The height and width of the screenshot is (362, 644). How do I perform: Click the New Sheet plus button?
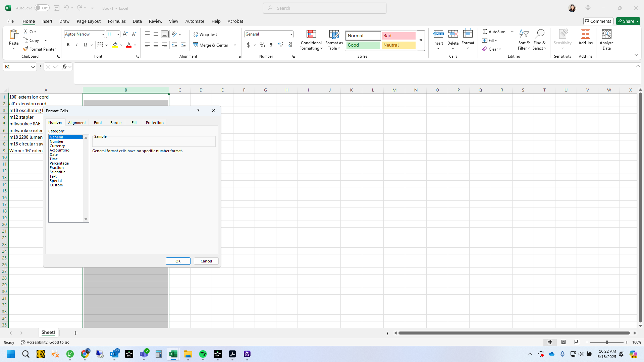[75, 333]
